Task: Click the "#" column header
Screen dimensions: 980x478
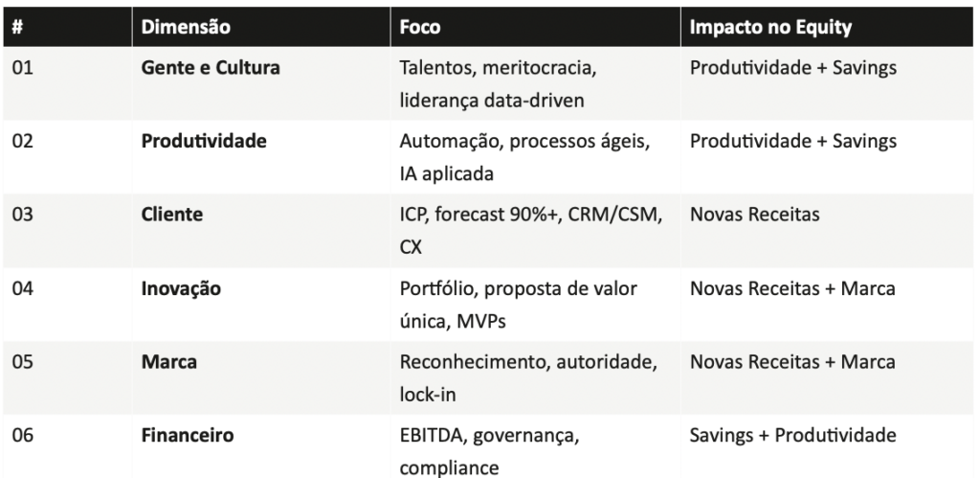Action: point(19,28)
